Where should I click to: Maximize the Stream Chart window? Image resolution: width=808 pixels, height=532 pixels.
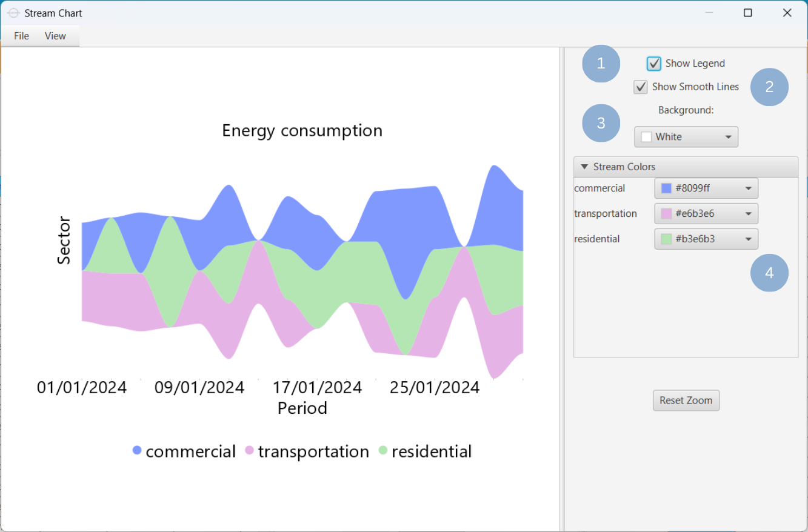(x=748, y=13)
